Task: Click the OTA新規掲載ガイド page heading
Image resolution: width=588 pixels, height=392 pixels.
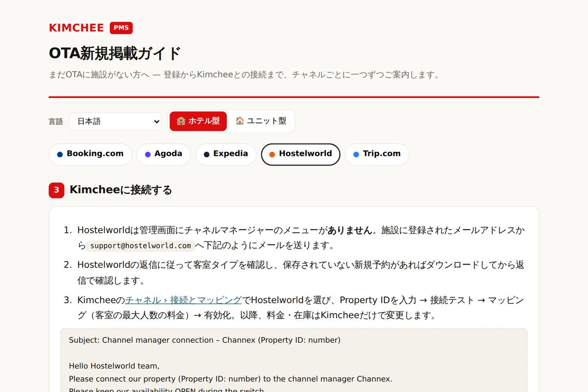Action: coord(115,53)
